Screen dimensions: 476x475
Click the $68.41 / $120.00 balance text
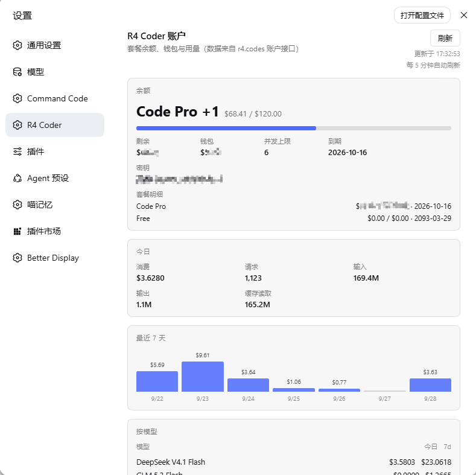[253, 114]
